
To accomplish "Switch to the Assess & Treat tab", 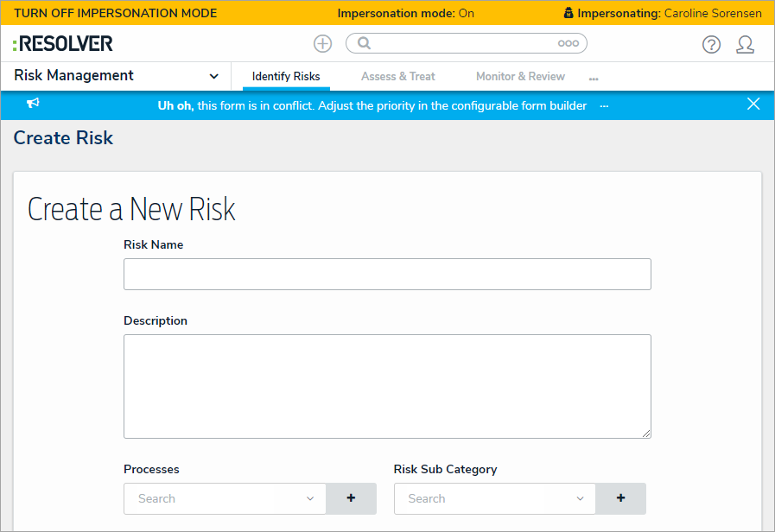I will click(398, 77).
